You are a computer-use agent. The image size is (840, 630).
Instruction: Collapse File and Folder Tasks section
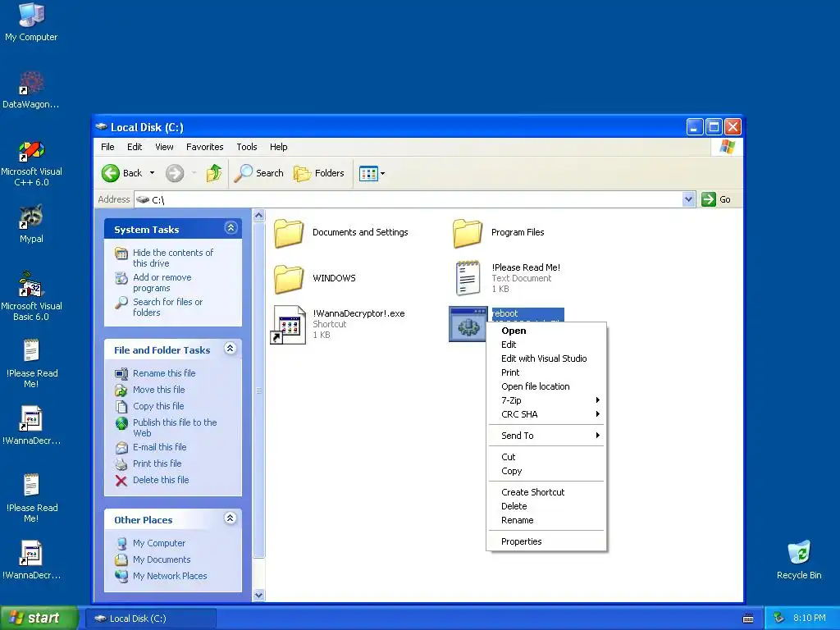[231, 349]
